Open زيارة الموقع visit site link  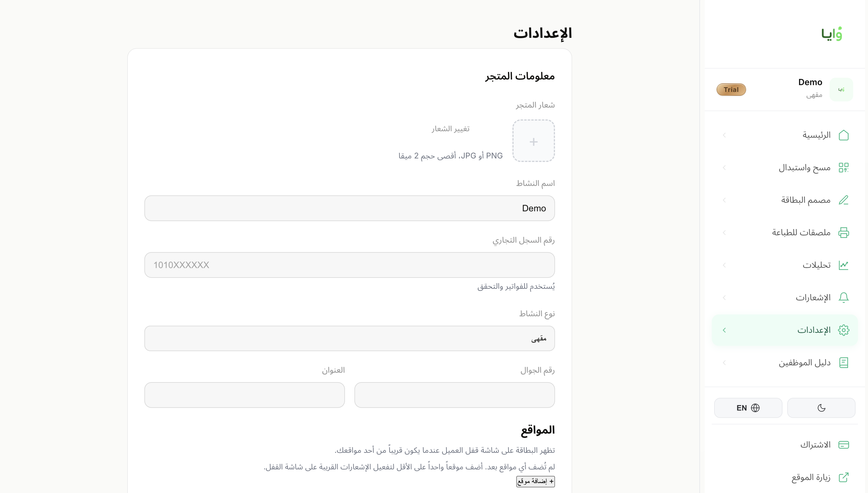(x=785, y=477)
